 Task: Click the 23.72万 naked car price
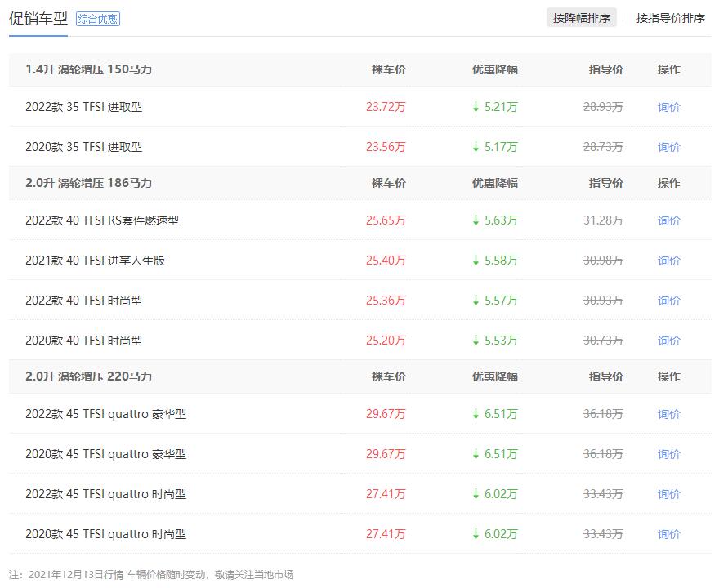pos(386,107)
